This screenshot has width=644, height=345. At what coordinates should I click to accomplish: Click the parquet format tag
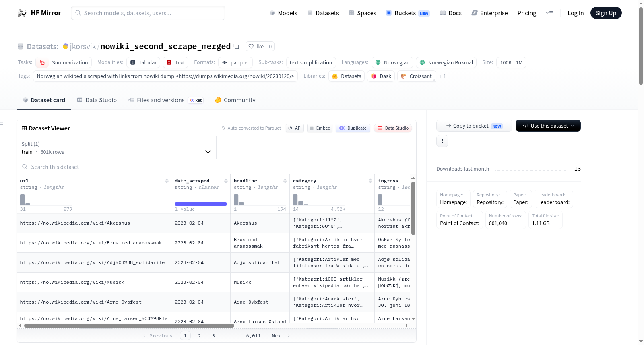pyautogui.click(x=236, y=62)
